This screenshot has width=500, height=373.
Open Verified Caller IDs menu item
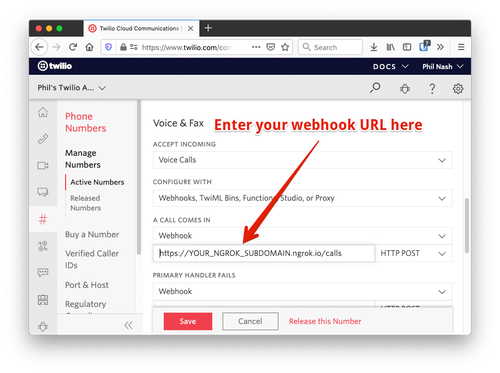click(x=92, y=259)
